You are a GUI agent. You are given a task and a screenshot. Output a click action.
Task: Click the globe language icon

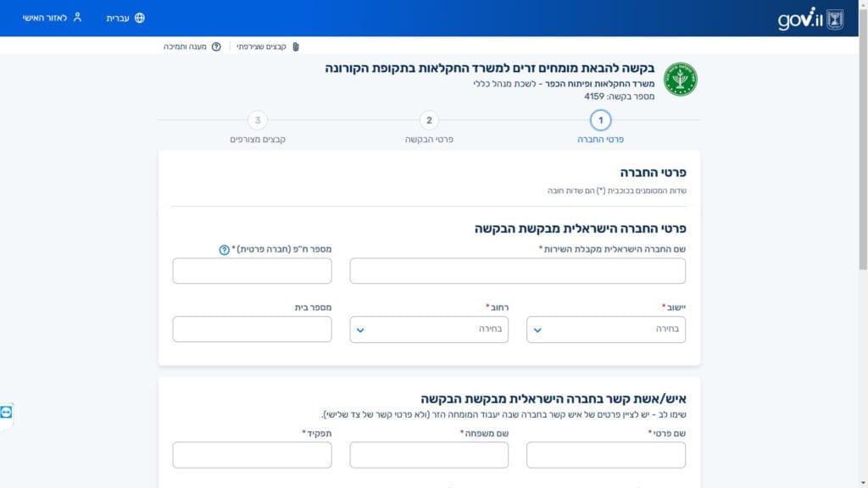(140, 19)
